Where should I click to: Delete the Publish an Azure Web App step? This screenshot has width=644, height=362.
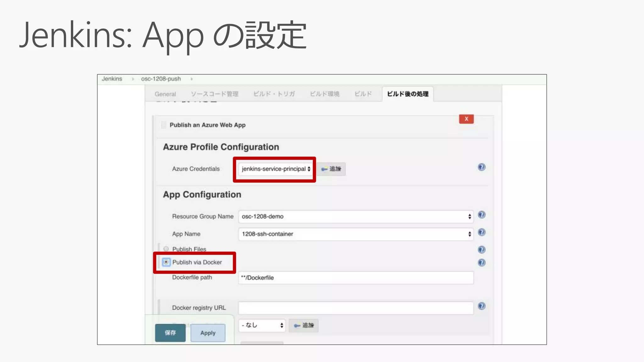466,119
